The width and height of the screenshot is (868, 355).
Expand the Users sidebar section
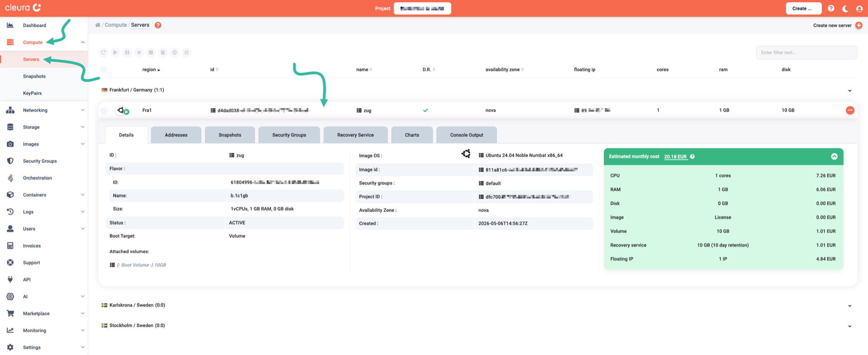coord(83,229)
